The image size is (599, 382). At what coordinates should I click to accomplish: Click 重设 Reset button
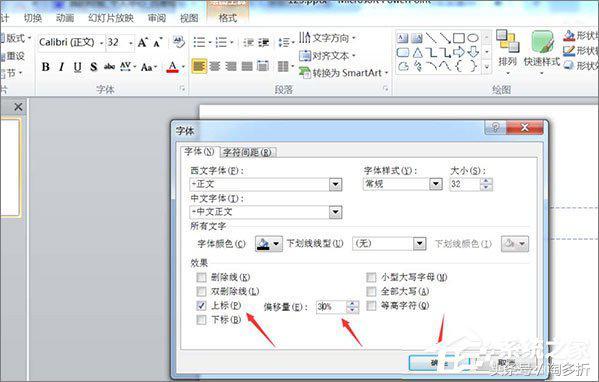pos(13,56)
